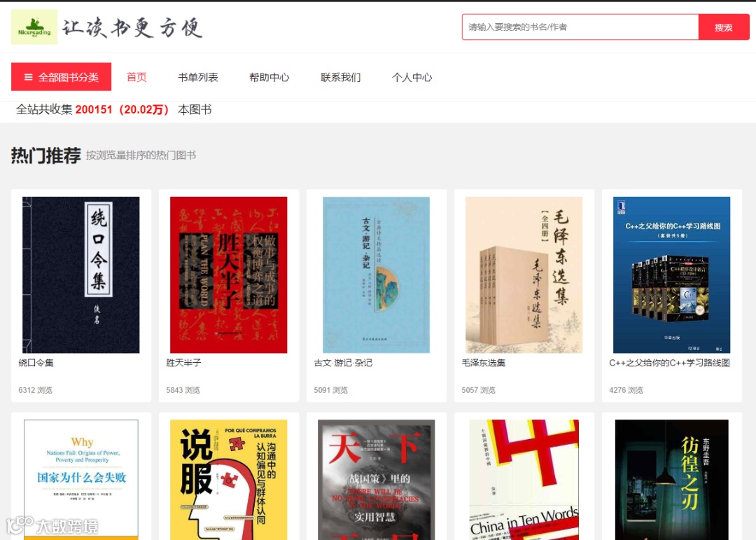
Task: Open the 绕口令集 book cover
Action: [81, 275]
